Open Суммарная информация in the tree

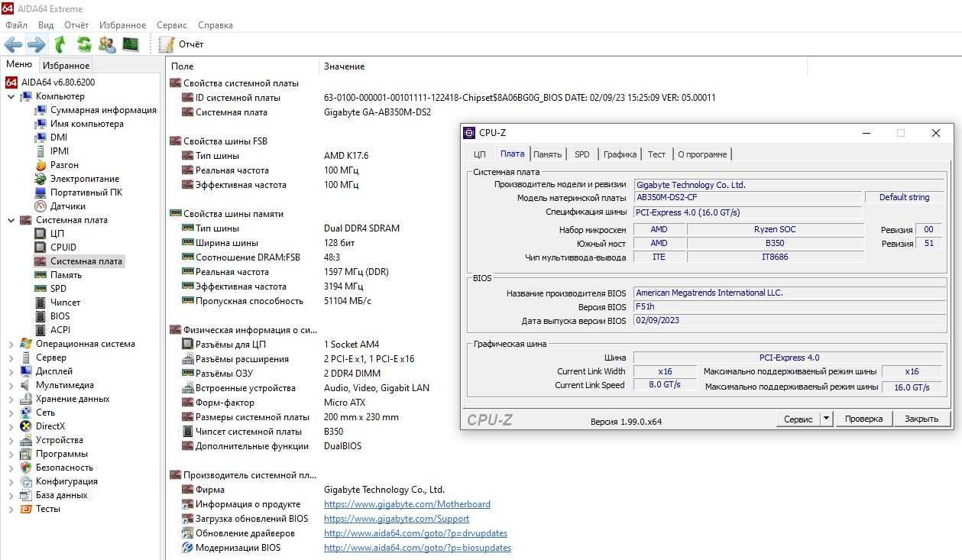103,110
